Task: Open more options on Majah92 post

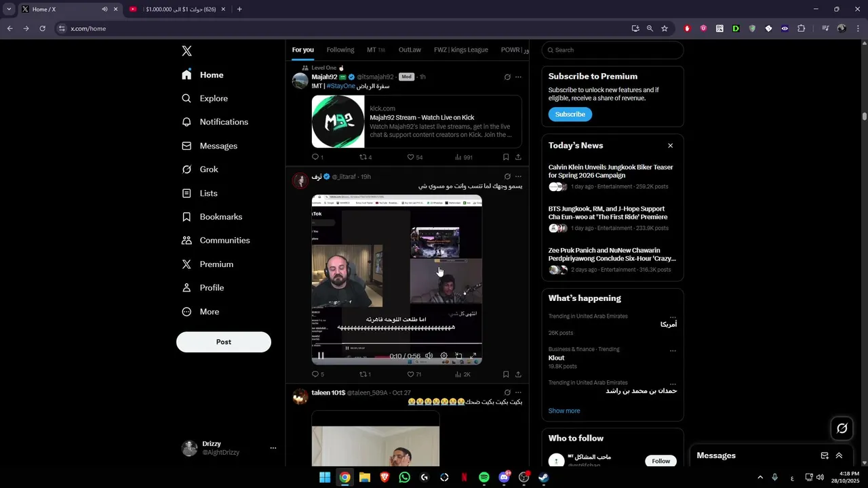Action: tap(518, 77)
